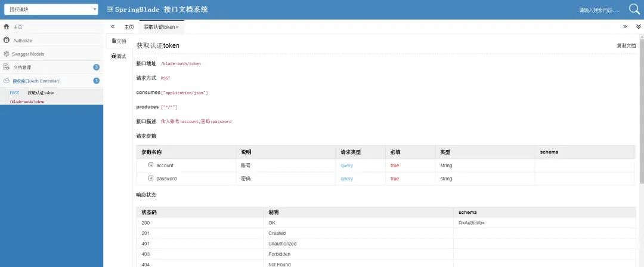Click query type in password row
Viewport: 644px width, 267px height.
[346, 179]
